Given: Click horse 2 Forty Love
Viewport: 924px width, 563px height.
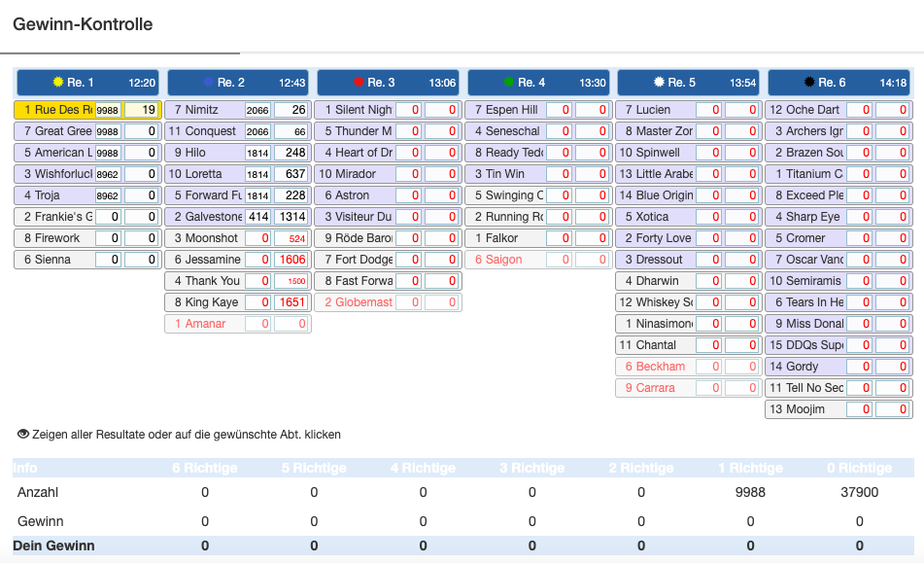Looking at the screenshot, I should click(689, 238).
